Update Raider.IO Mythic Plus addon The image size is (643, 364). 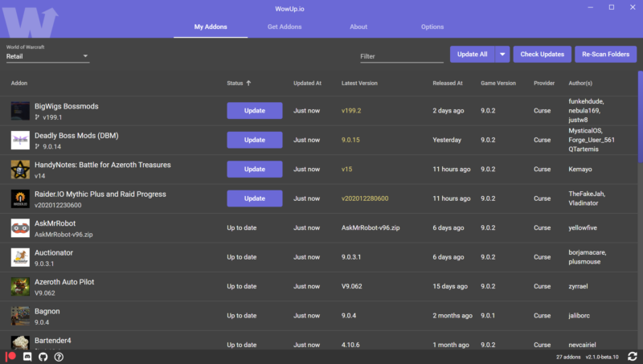(255, 198)
